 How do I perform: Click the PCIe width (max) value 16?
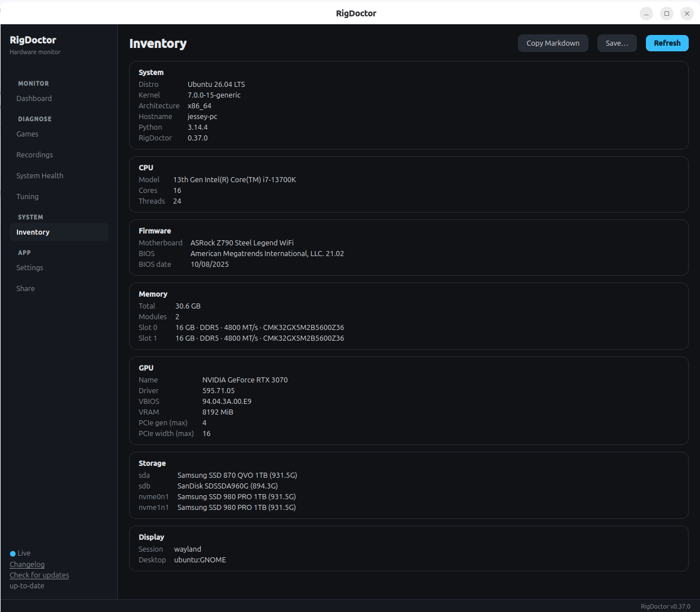[x=206, y=433]
